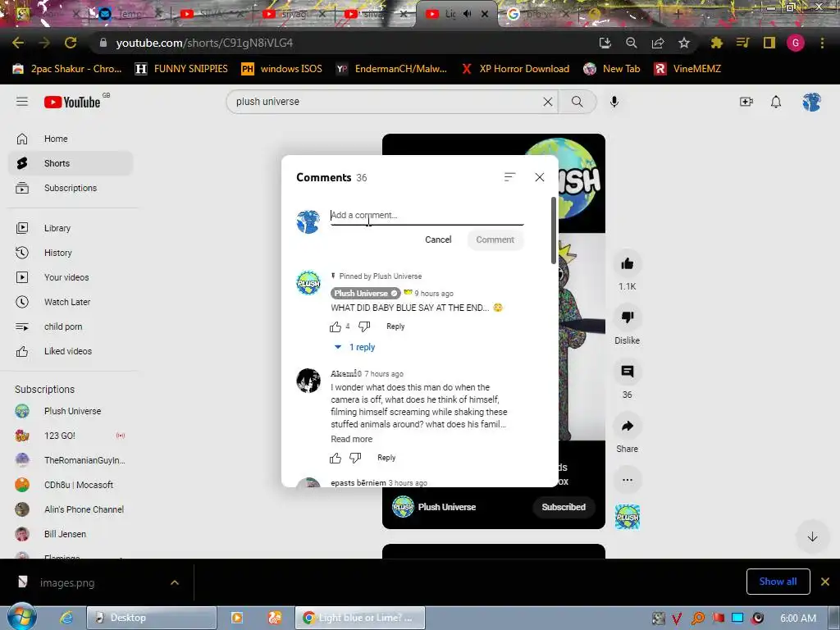
Task: Clear the search text with X icon
Action: (547, 102)
